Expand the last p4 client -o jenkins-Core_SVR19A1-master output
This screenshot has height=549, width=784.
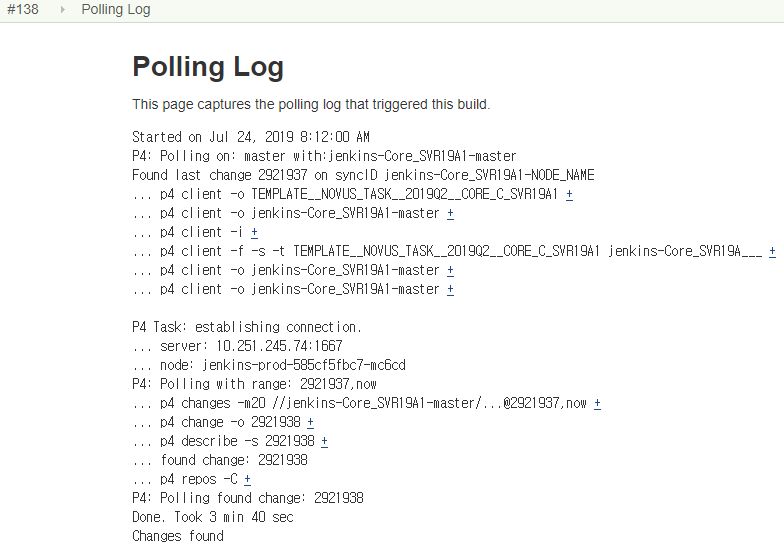[x=450, y=289]
